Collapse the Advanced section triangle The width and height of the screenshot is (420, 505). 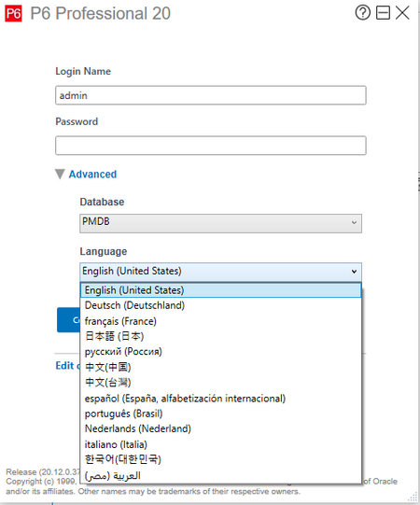60,175
